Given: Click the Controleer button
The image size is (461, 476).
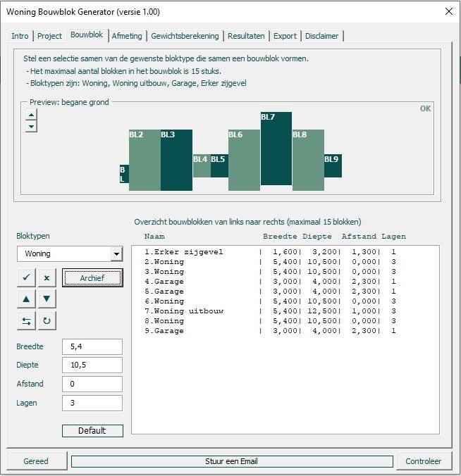Looking at the screenshot, I should click(423, 461).
